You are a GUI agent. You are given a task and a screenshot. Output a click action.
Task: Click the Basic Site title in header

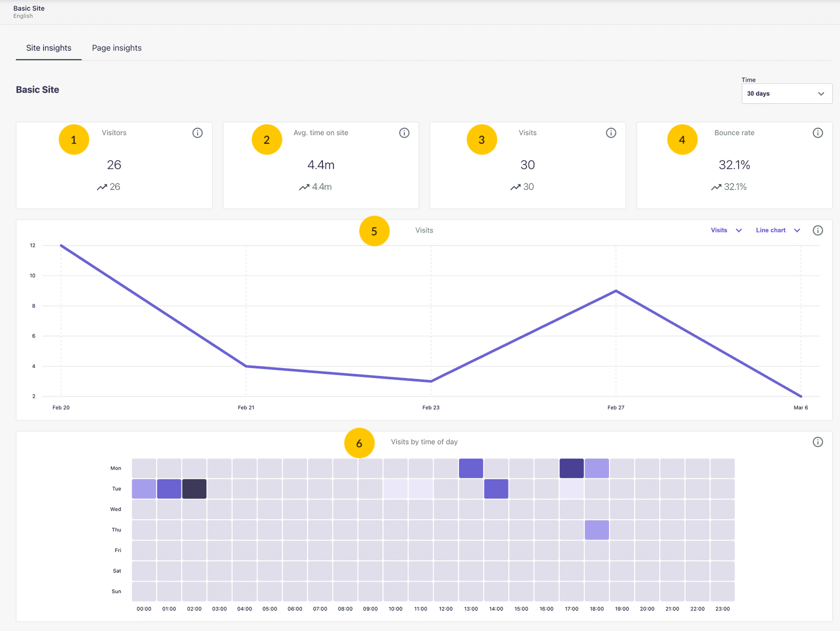pyautogui.click(x=29, y=8)
